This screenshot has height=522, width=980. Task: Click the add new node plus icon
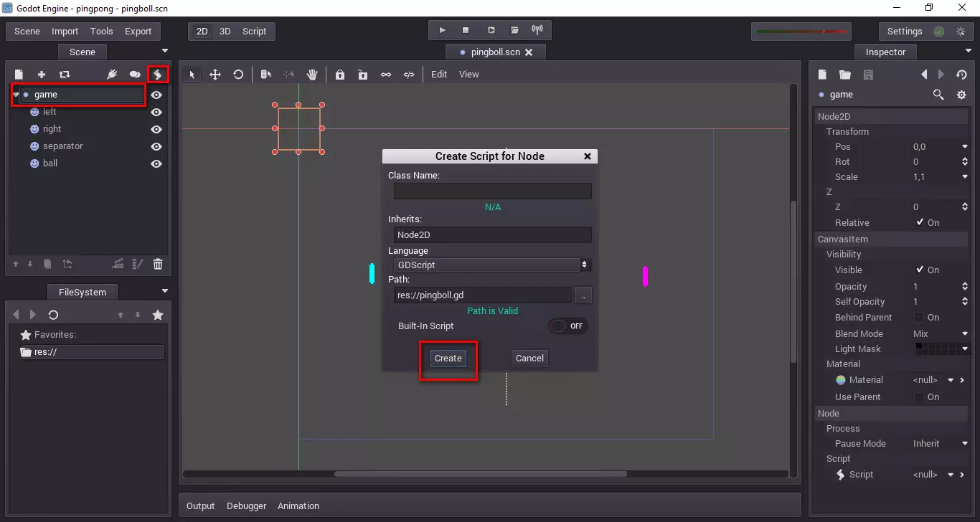click(42, 75)
